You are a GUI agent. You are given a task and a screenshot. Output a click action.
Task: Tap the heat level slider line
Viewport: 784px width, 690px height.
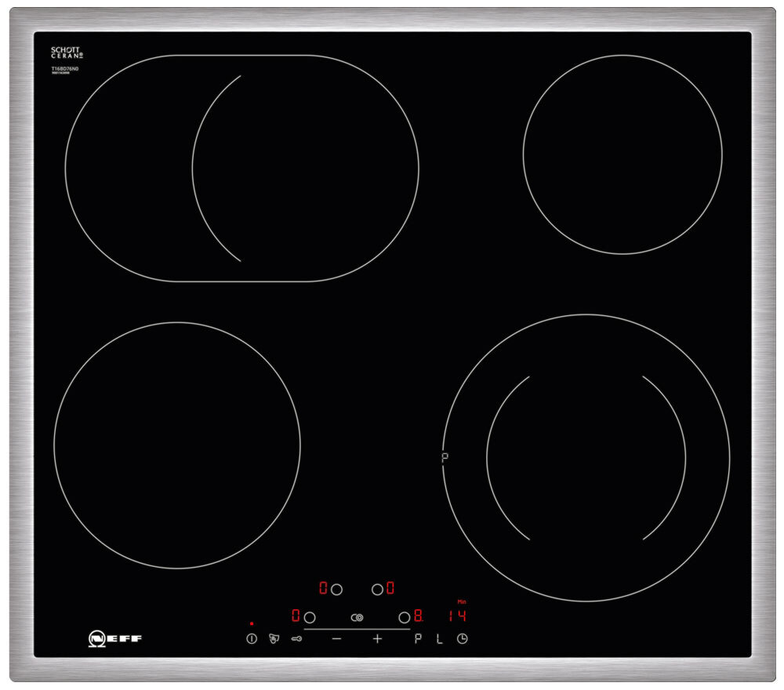click(x=357, y=629)
